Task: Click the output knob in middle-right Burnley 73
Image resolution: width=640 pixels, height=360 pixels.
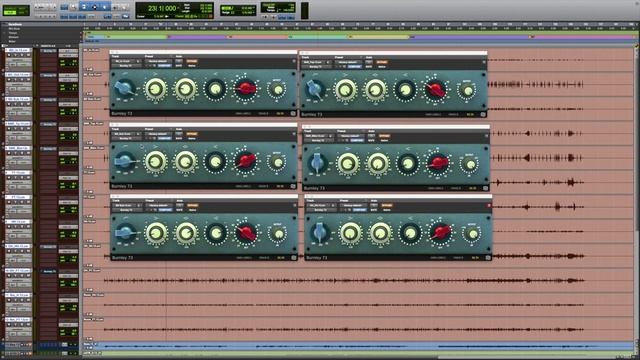Action: (x=470, y=164)
